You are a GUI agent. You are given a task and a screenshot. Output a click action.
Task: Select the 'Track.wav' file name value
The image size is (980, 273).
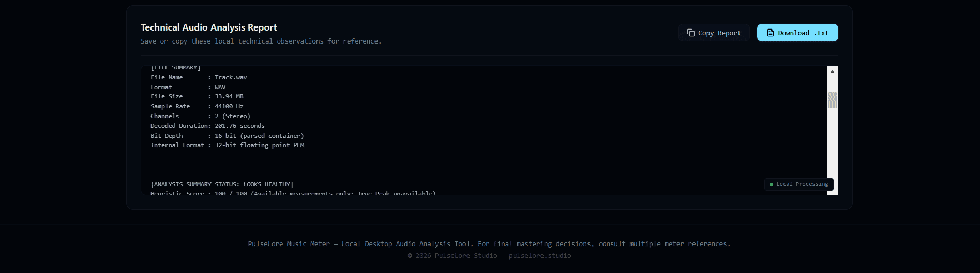click(x=231, y=77)
